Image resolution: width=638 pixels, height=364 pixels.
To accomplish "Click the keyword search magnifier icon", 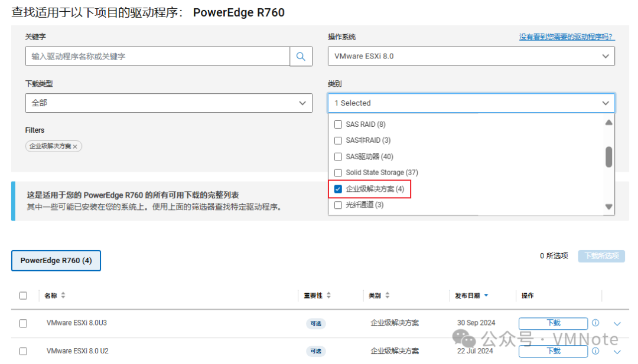I will 301,57.
